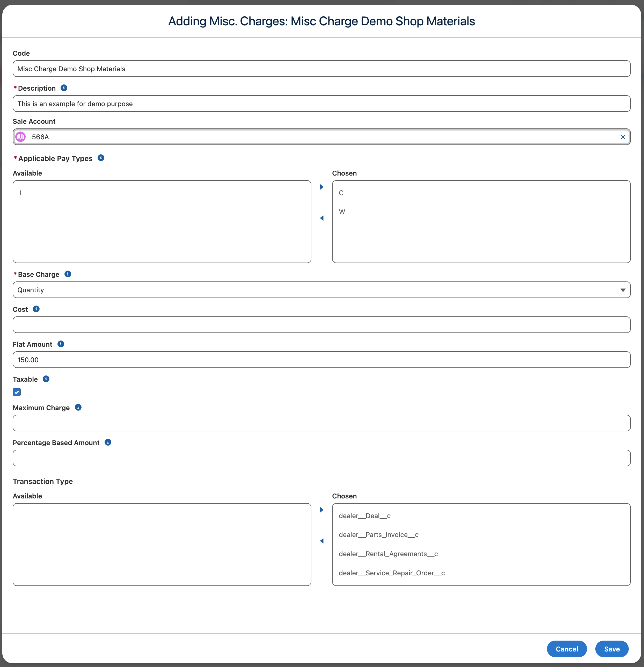The width and height of the screenshot is (644, 667).
Task: Select dealer__Service_Repair_Order__c transaction type
Action: point(481,573)
